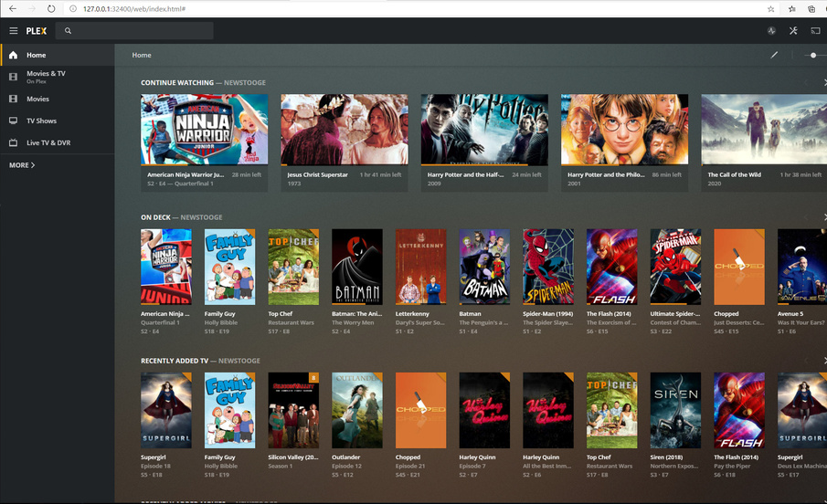The width and height of the screenshot is (827, 504).
Task: Click the search magnifier icon
Action: point(68,30)
